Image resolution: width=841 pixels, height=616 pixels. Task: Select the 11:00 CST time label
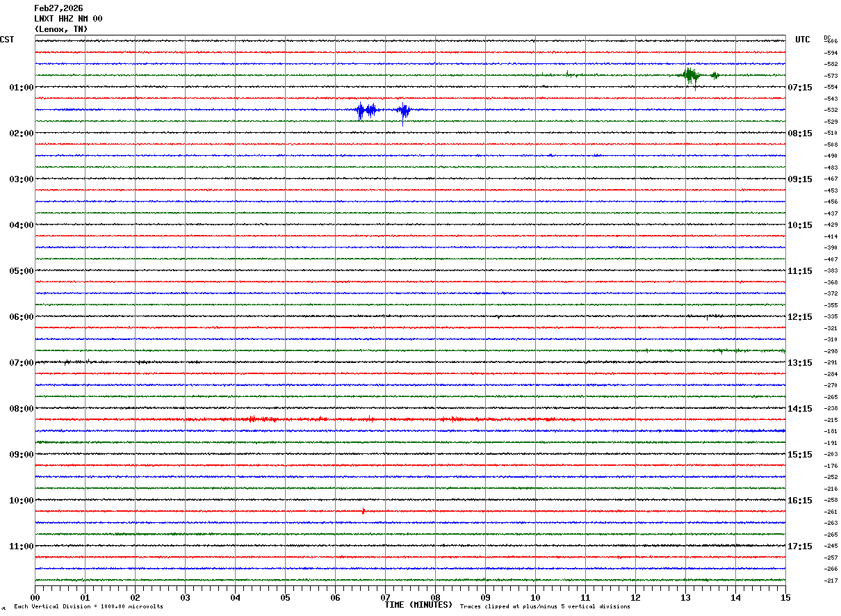pyautogui.click(x=21, y=546)
